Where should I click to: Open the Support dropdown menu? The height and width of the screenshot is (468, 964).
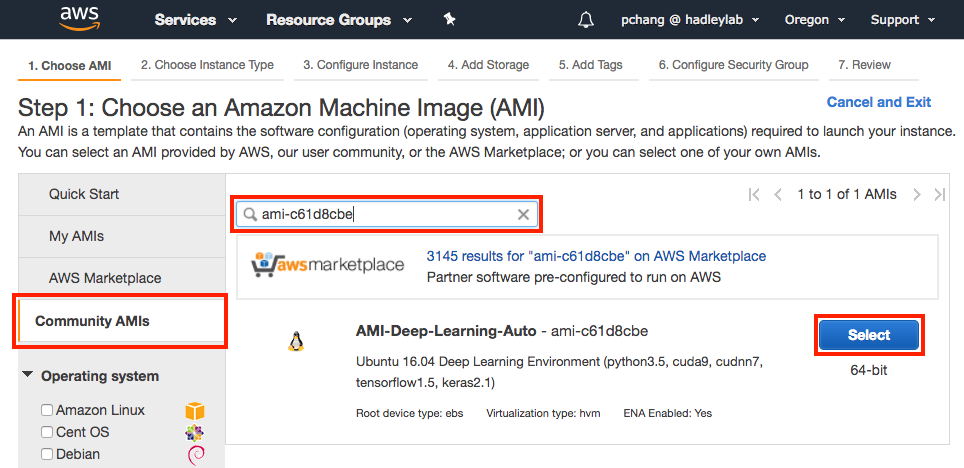[x=903, y=20]
